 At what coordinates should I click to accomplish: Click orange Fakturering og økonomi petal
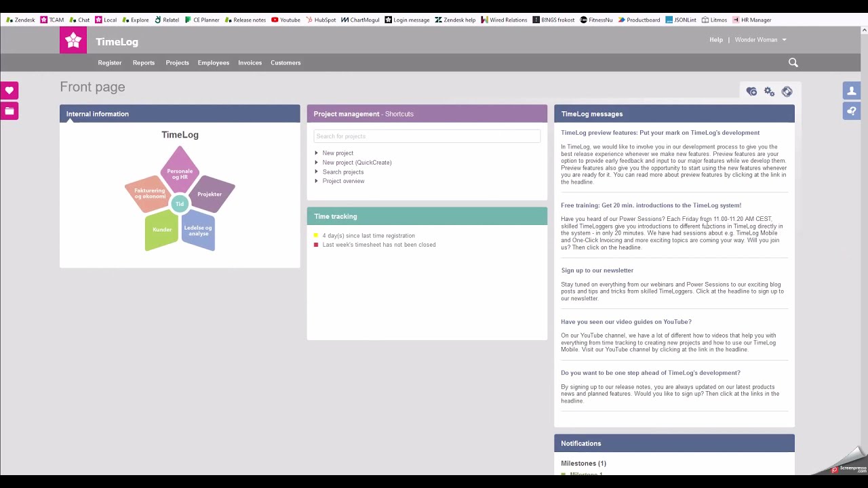click(x=149, y=194)
